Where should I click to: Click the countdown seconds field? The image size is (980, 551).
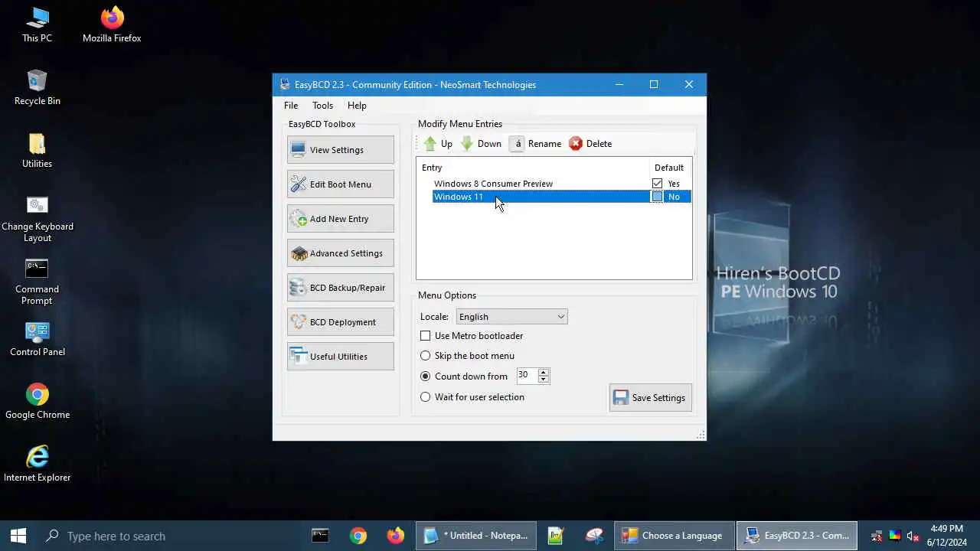527,375
